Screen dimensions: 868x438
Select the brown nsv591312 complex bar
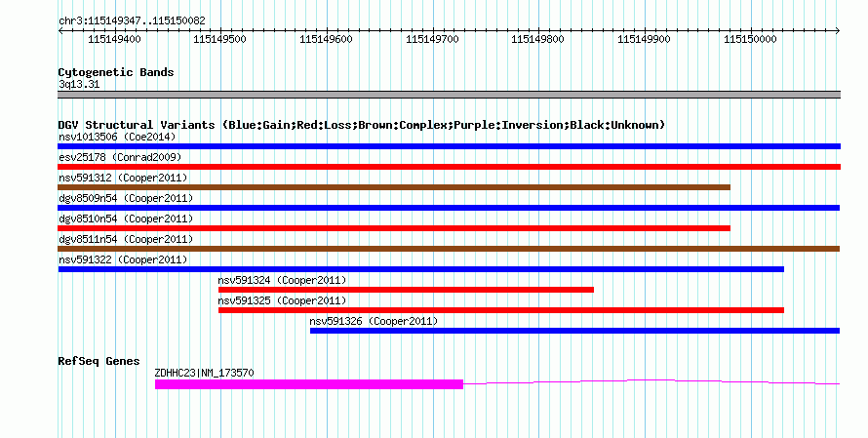click(394, 187)
